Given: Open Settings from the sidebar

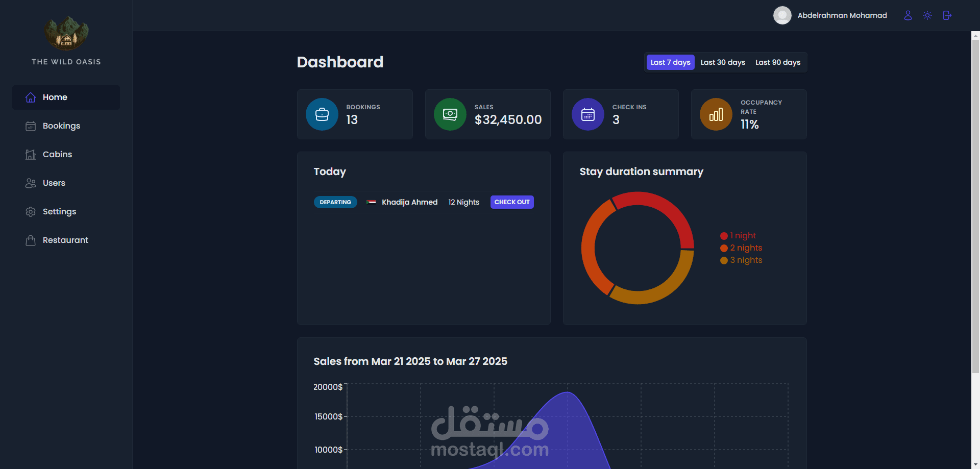Looking at the screenshot, I should tap(66, 212).
